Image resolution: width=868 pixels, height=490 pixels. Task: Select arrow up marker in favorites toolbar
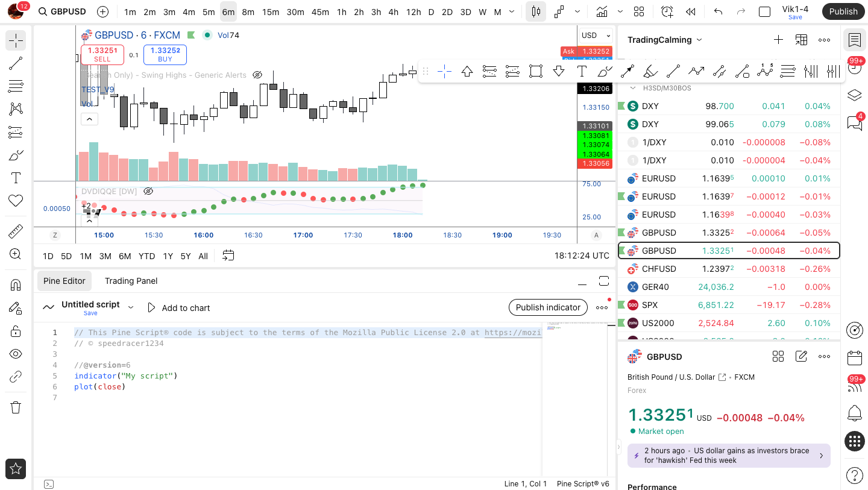[x=467, y=71]
